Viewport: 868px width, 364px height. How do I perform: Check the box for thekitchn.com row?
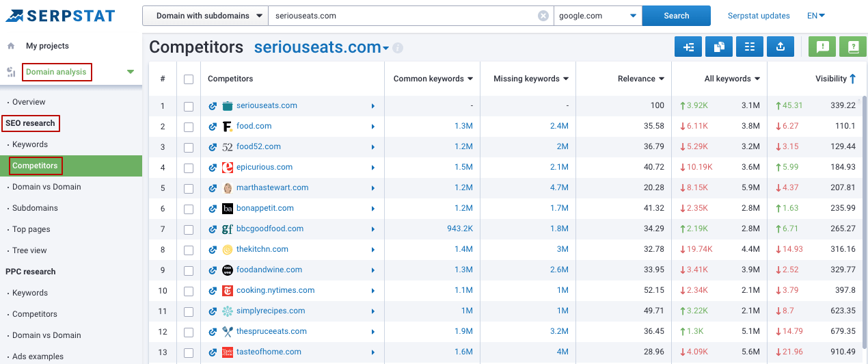(x=189, y=250)
